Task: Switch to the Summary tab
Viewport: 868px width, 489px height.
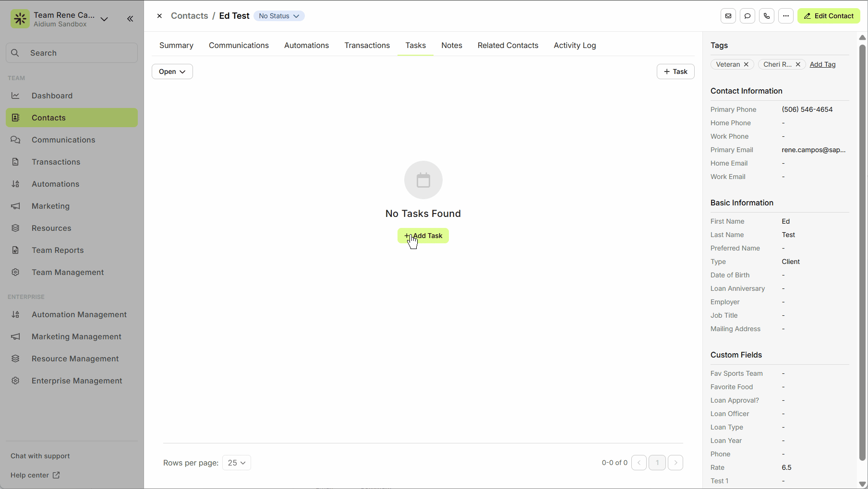Action: click(176, 45)
